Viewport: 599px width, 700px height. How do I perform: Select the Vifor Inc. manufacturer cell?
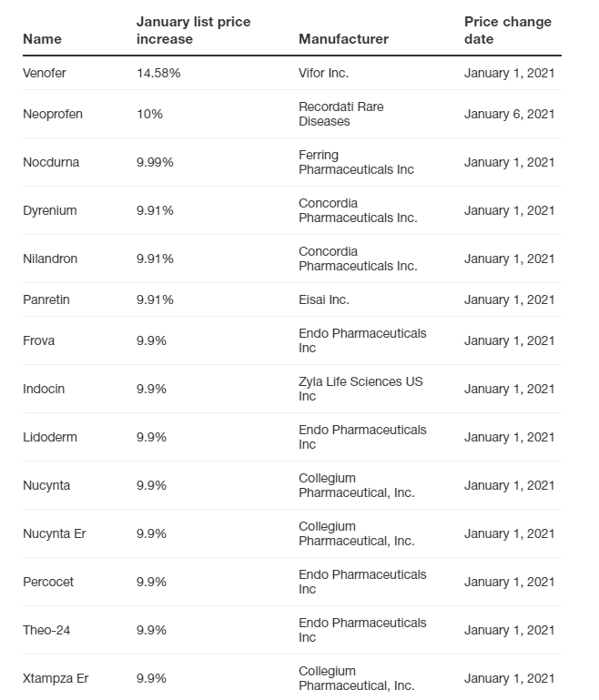click(323, 73)
